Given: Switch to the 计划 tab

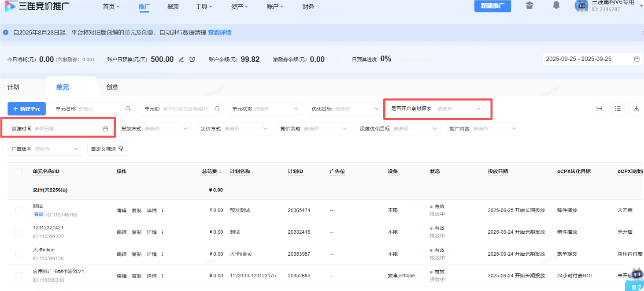Looking at the screenshot, I should point(13,87).
